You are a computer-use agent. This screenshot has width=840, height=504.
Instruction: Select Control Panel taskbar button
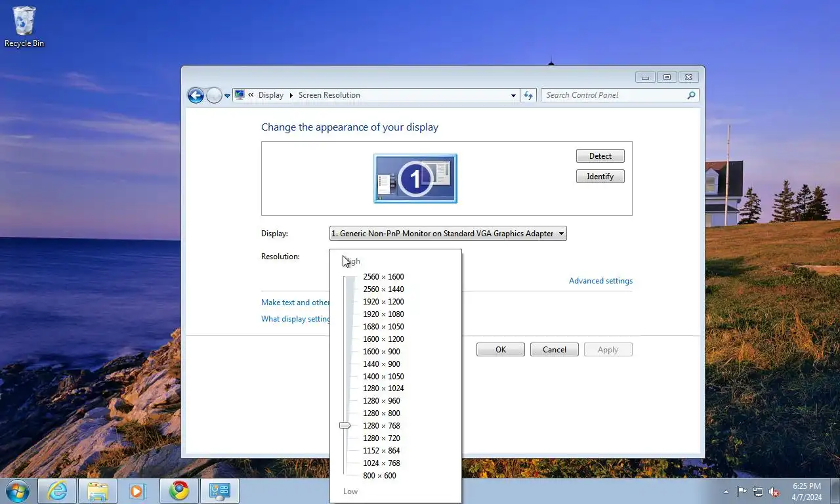219,491
